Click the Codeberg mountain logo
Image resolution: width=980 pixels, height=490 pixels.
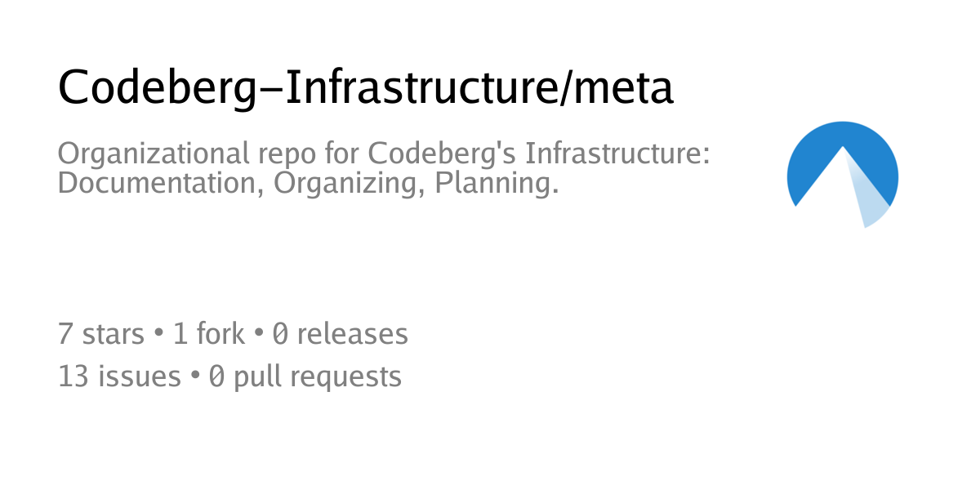coord(843,175)
